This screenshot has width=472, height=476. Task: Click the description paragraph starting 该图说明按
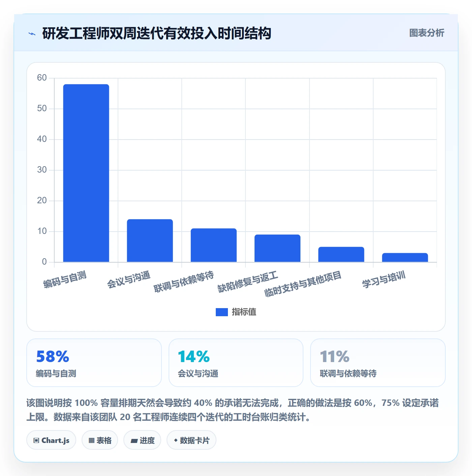click(x=233, y=410)
